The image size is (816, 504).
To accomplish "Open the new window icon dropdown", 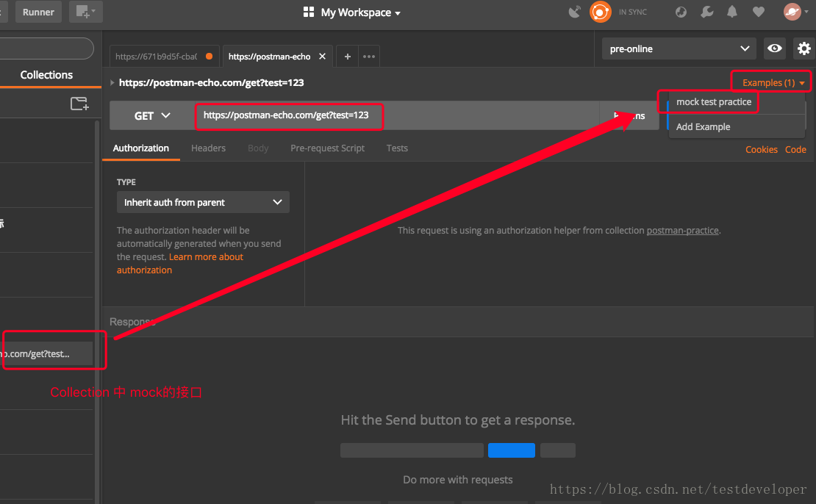I will [x=86, y=12].
